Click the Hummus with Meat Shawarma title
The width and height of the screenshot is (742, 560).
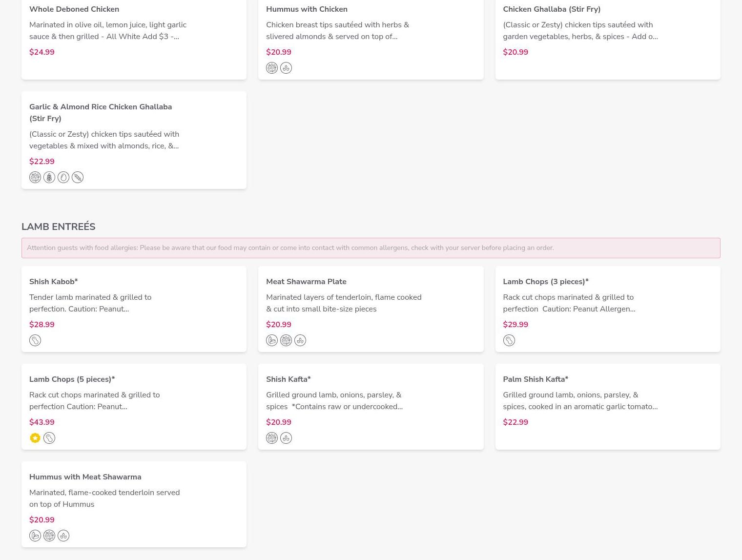(85, 477)
